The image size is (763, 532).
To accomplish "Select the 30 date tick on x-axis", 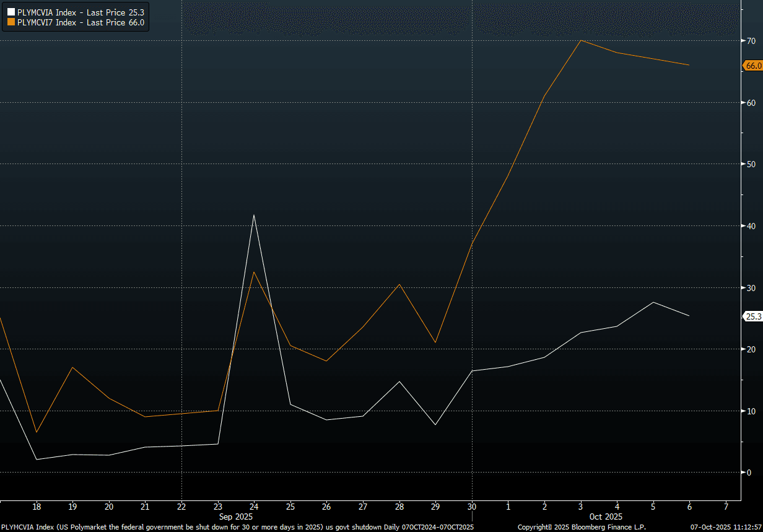I will (x=472, y=505).
